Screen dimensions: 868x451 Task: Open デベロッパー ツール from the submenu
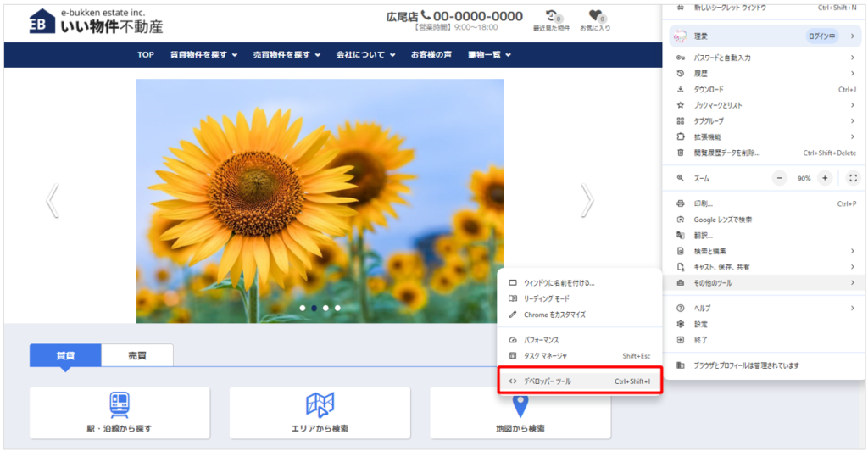point(580,381)
